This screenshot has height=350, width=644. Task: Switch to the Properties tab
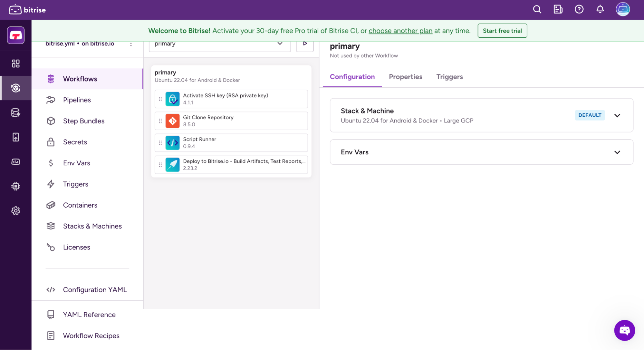coord(405,77)
